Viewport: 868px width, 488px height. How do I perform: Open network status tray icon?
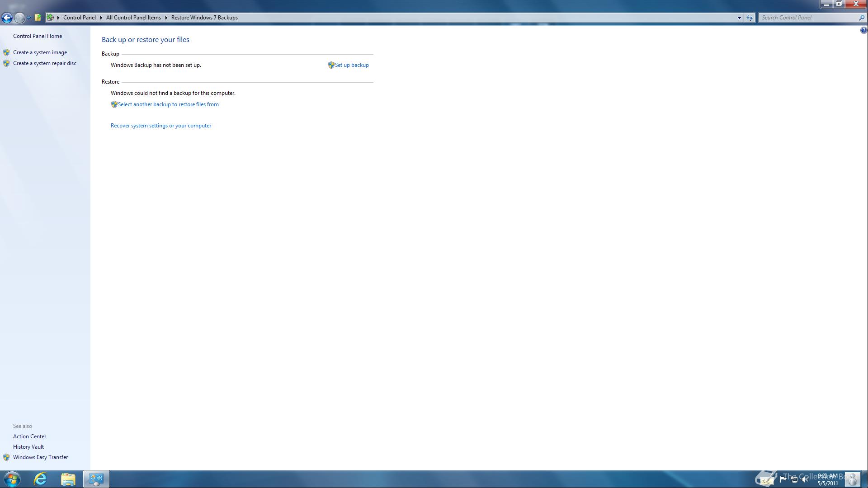point(794,479)
